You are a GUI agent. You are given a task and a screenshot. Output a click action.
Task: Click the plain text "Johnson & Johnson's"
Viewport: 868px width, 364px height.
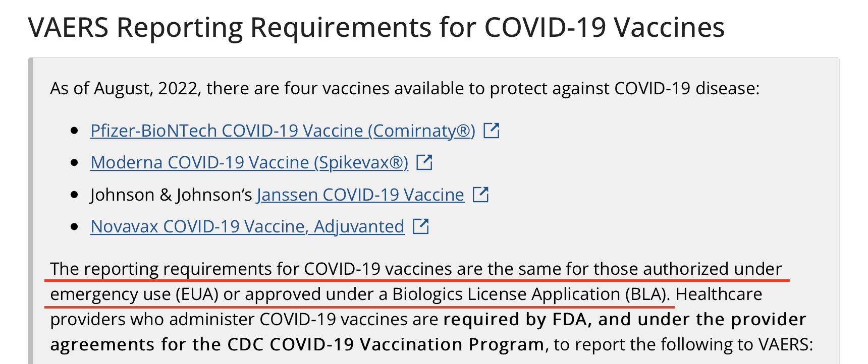coord(171,195)
